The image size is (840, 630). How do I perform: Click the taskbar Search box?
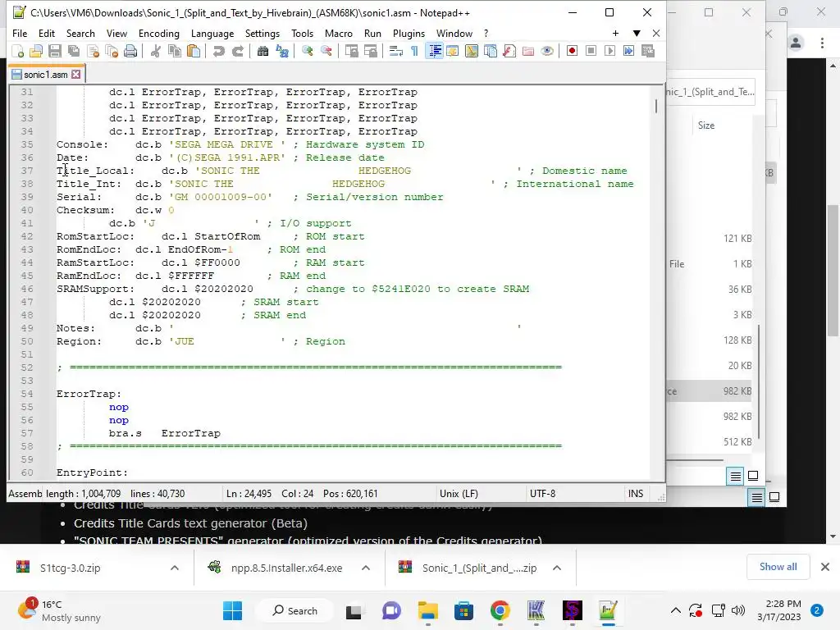pyautogui.click(x=294, y=610)
